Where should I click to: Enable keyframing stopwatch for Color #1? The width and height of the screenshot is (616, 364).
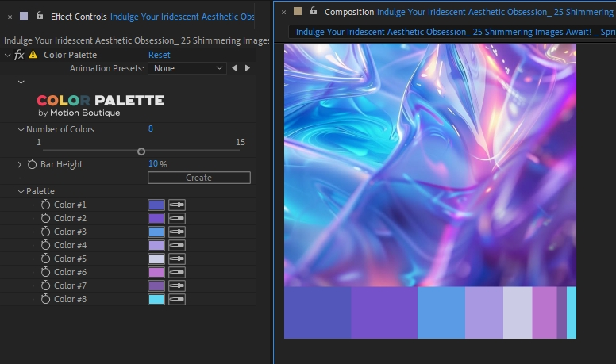coord(45,205)
